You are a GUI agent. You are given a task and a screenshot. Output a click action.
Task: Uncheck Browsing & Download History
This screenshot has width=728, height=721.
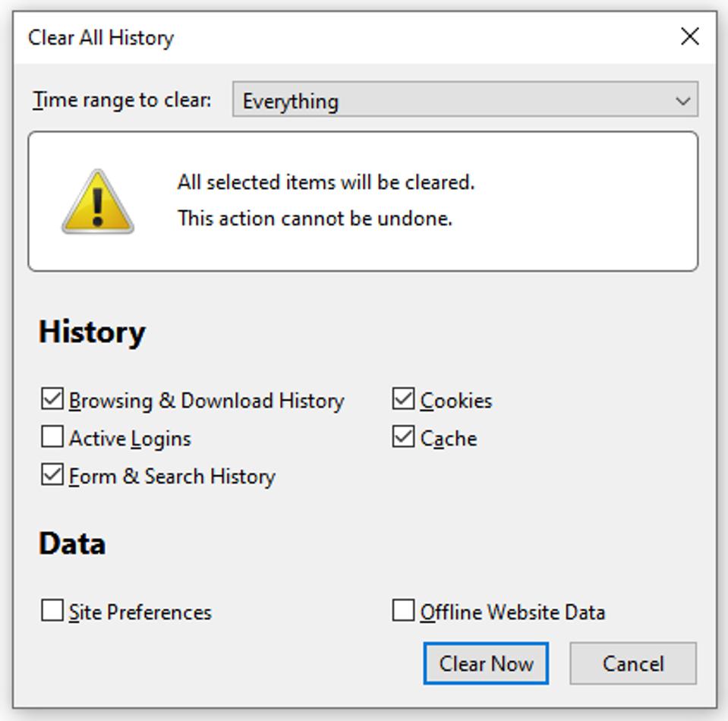pos(52,399)
